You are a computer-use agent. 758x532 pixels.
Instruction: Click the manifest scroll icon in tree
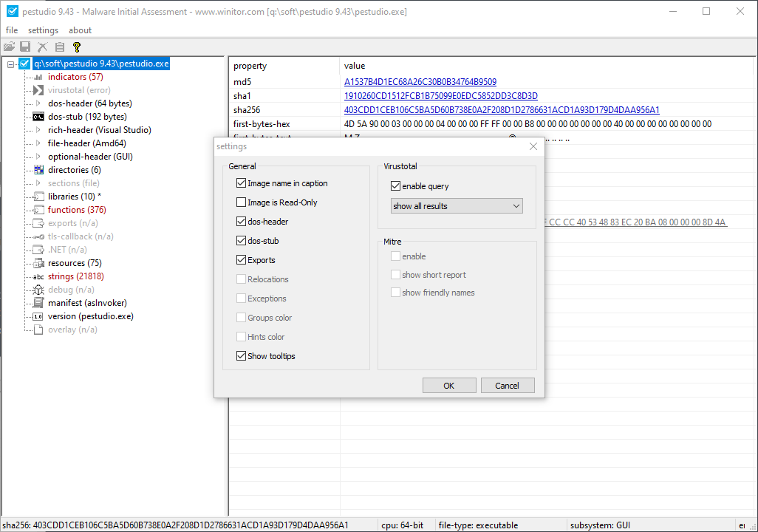click(38, 303)
